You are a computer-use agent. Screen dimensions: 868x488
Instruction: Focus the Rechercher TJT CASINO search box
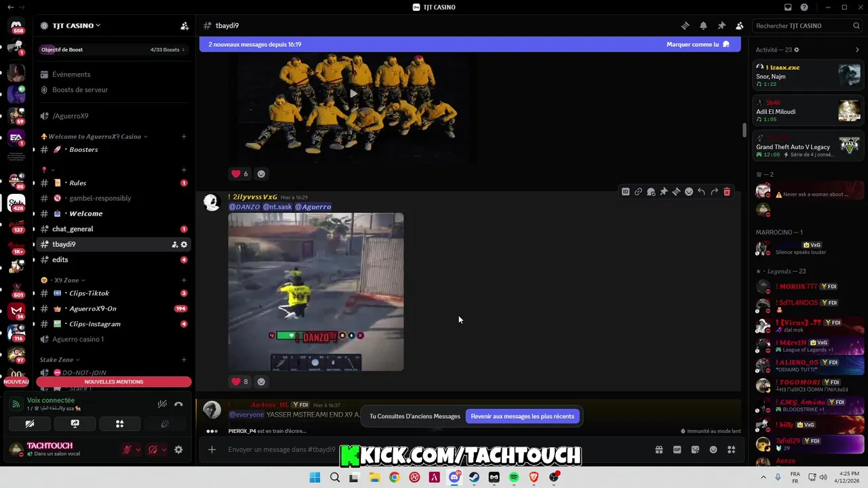pyautogui.click(x=808, y=26)
